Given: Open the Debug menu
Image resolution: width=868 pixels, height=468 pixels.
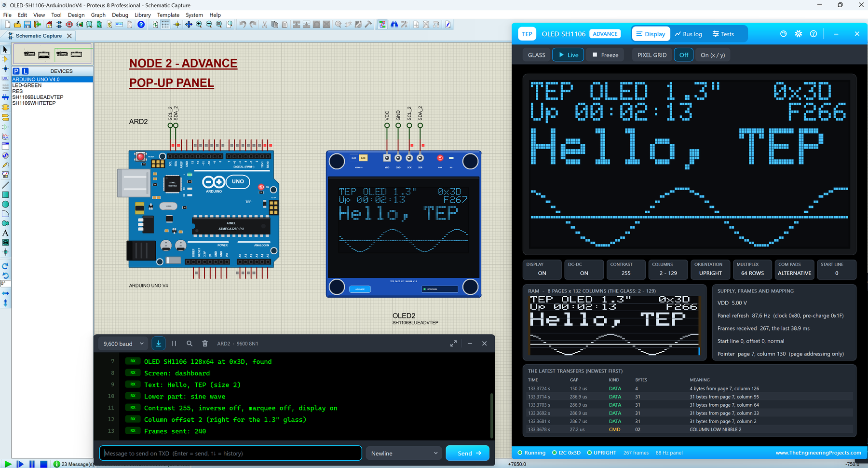Looking at the screenshot, I should pyautogui.click(x=120, y=15).
